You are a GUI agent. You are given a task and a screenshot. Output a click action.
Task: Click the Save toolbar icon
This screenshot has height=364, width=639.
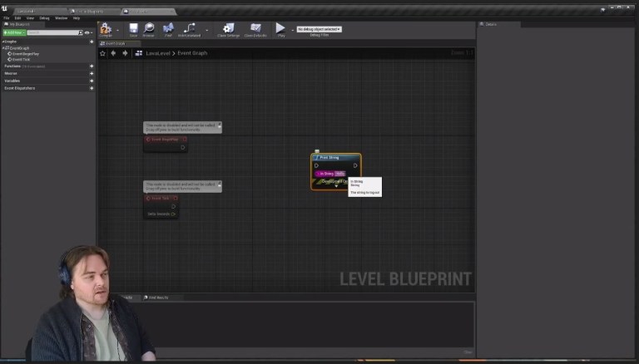133,28
